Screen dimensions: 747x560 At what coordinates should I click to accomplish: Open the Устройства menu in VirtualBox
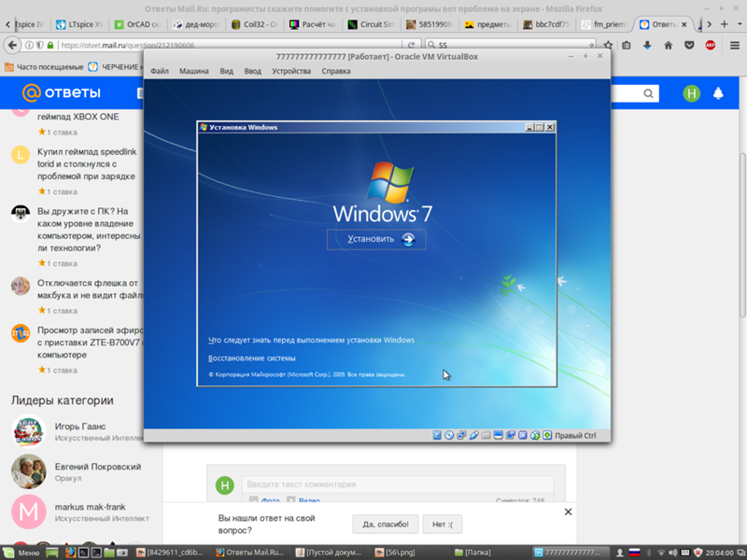click(291, 71)
